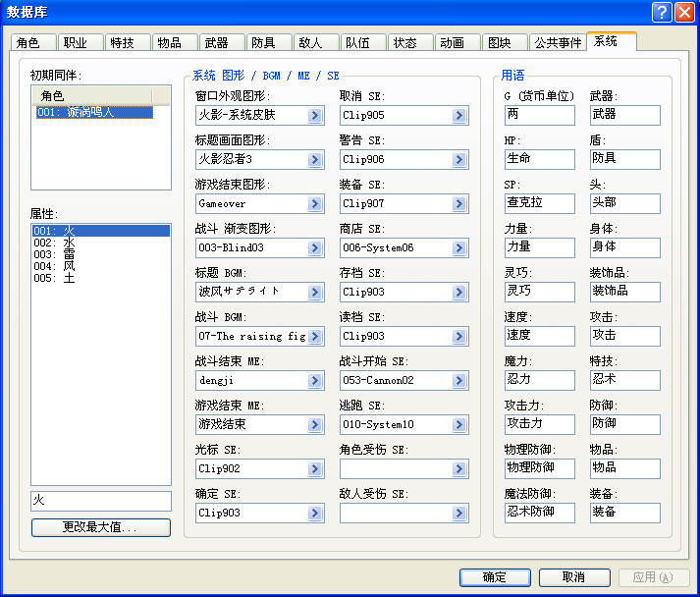Open the 逃跑 SE 010-System10 picker arrow
700x597 pixels.
coord(458,424)
